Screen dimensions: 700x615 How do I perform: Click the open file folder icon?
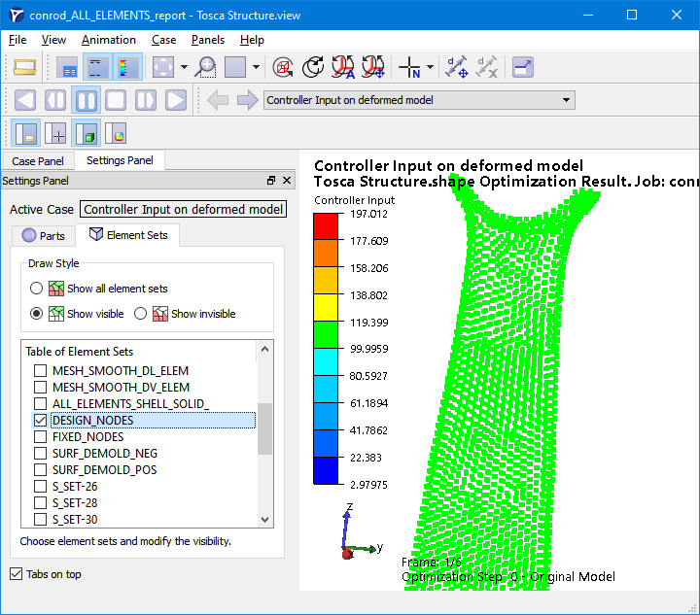(25, 67)
